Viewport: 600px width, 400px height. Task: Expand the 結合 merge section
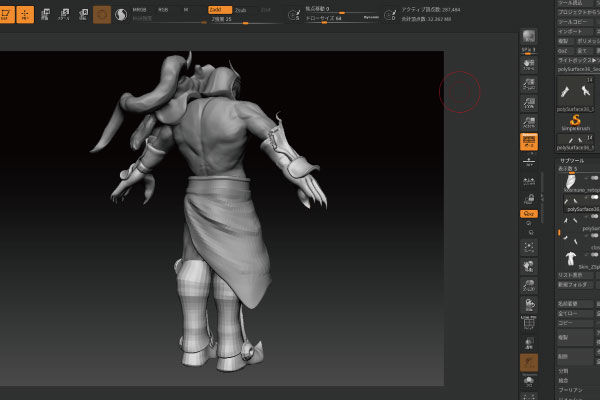[x=563, y=380]
